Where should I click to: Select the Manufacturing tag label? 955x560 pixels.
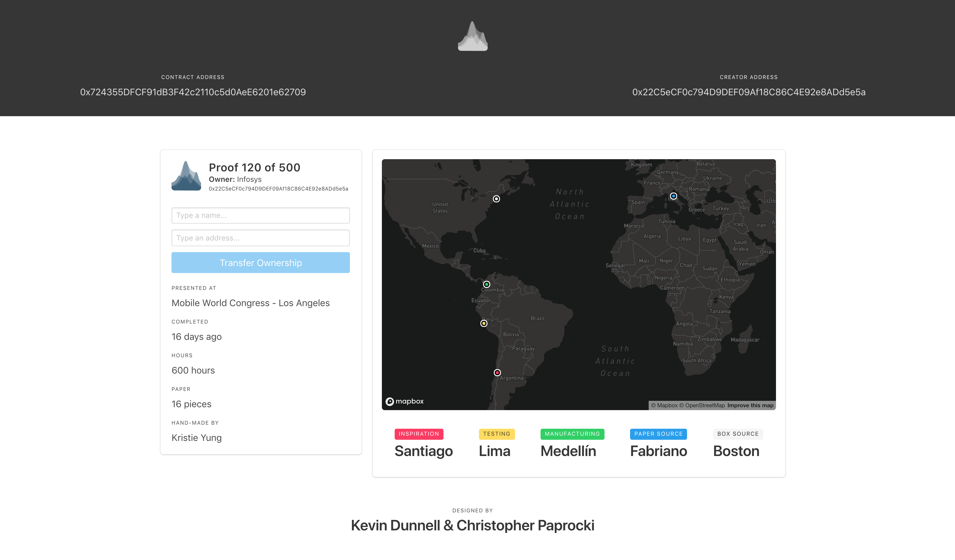click(572, 434)
